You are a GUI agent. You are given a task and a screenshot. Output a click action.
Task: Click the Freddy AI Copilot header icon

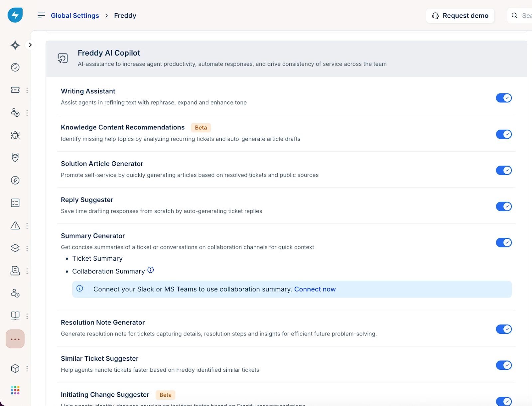[x=63, y=59]
